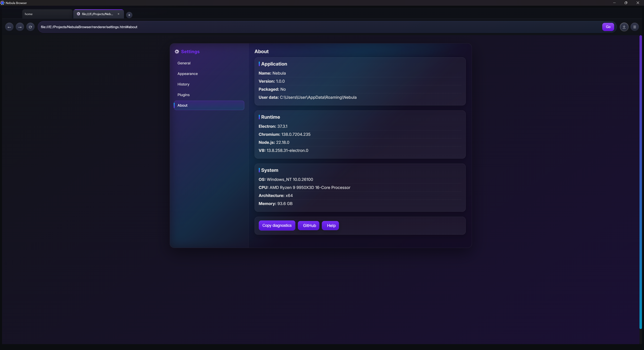644x350 pixels.
Task: Open the downloads icon in toolbar
Action: point(624,27)
